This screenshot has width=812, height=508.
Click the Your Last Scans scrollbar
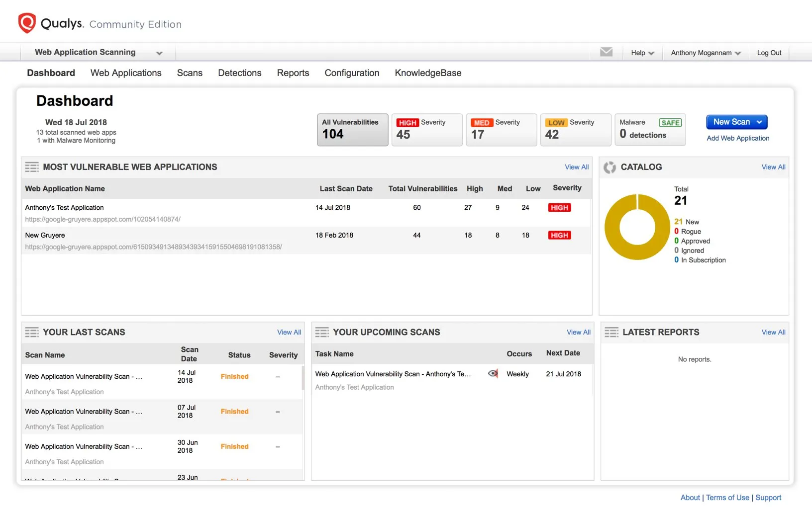click(303, 378)
